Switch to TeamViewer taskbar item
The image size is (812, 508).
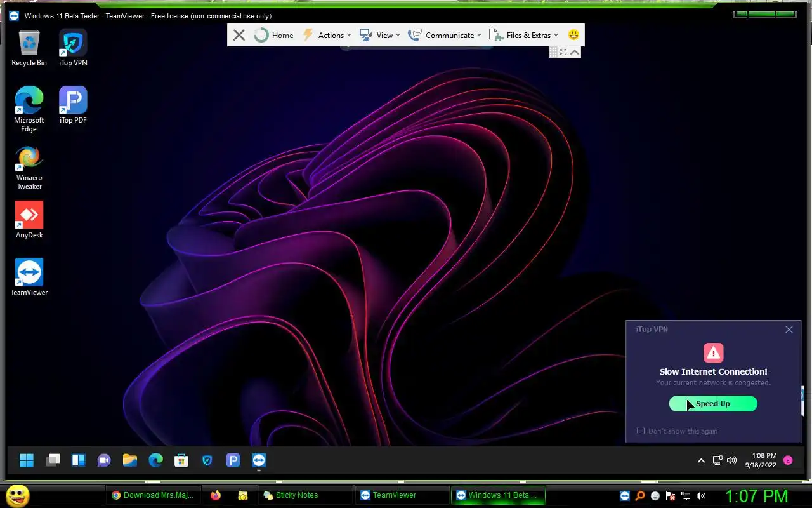pyautogui.click(x=403, y=495)
